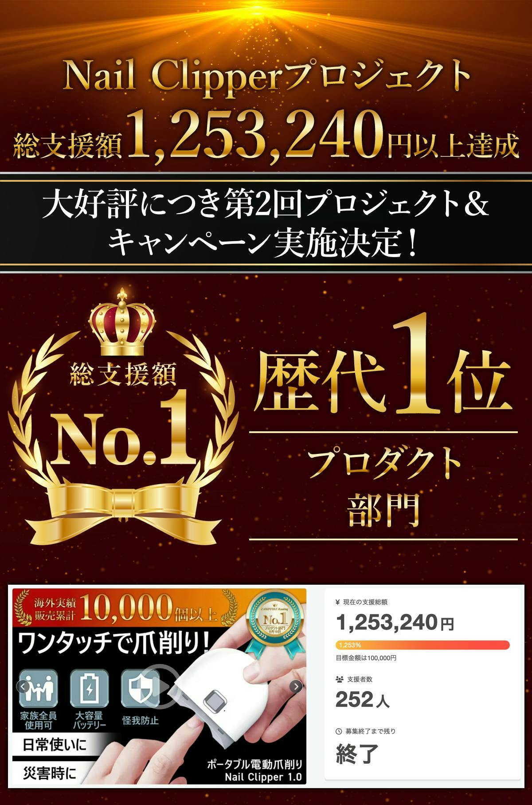Click the clock icon beside 募集終了まで残り
The height and width of the screenshot is (805, 532).
point(339,731)
